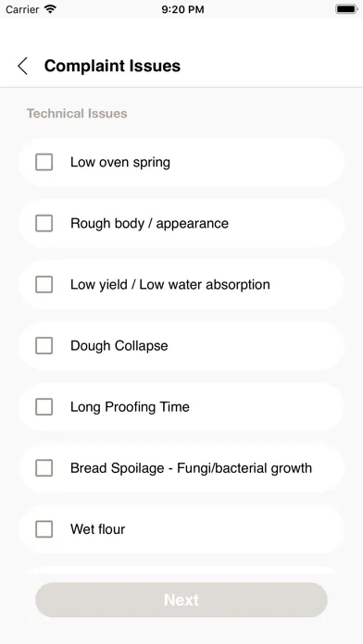Tap the Wi-Fi signal icon in the status bar
Viewport: 363px width, 644px height.
[x=50, y=9]
